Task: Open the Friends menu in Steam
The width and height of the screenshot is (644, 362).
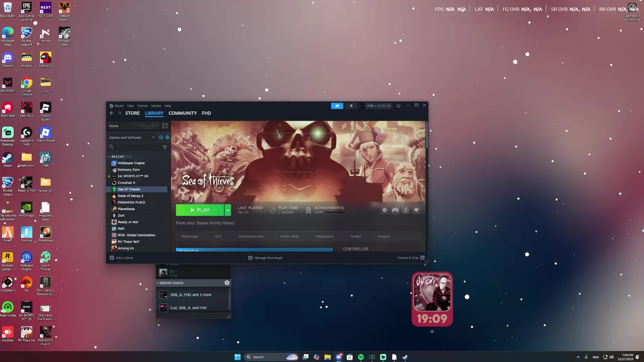Action: coord(142,106)
